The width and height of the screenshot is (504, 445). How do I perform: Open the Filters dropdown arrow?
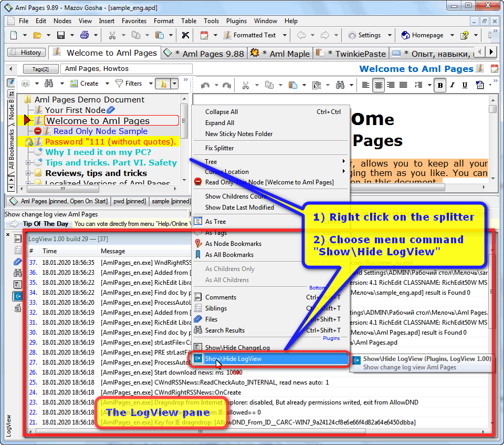(x=151, y=84)
